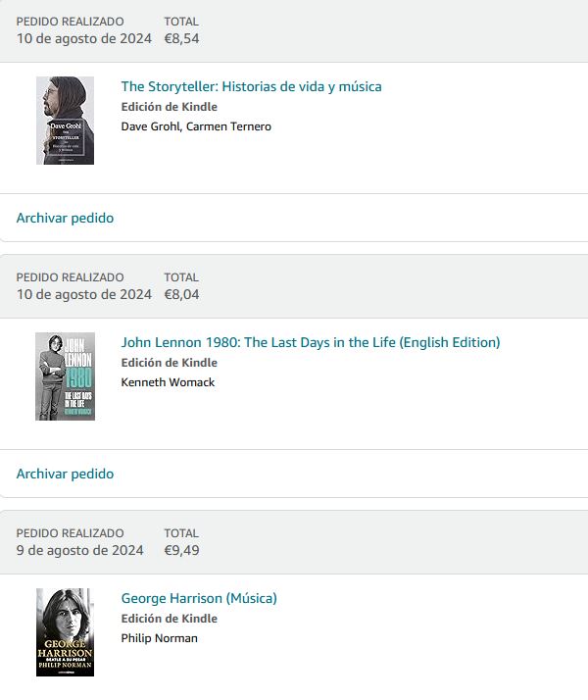Archive the €8,54 Storyteller order

point(65,218)
